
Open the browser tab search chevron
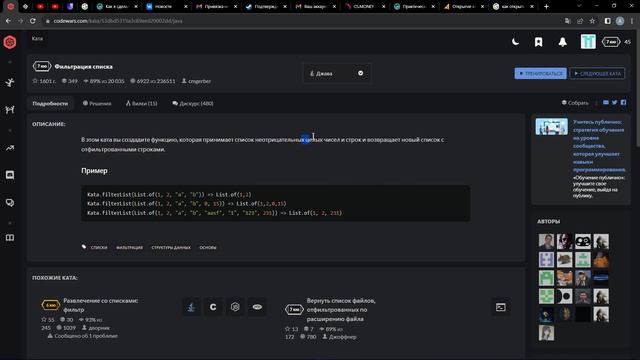click(x=578, y=6)
